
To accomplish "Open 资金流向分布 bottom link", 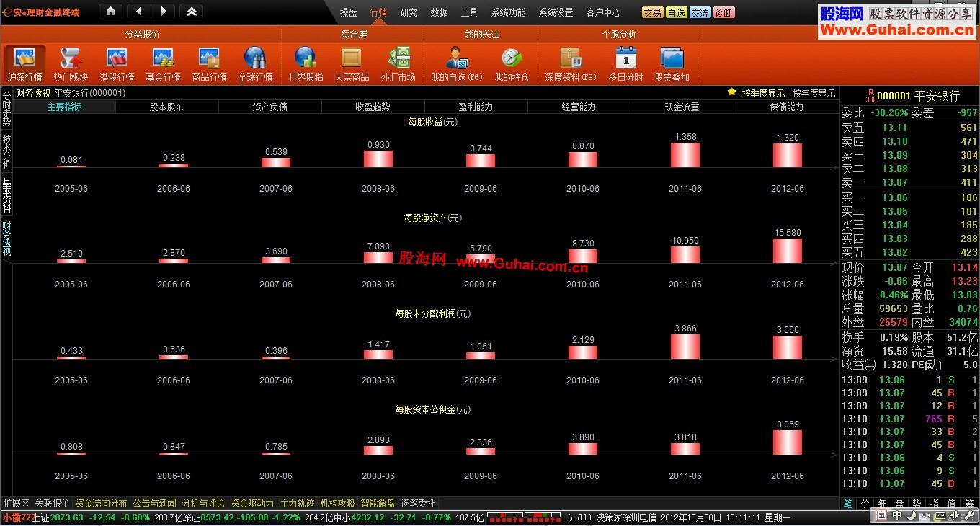I will pyautogui.click(x=101, y=503).
